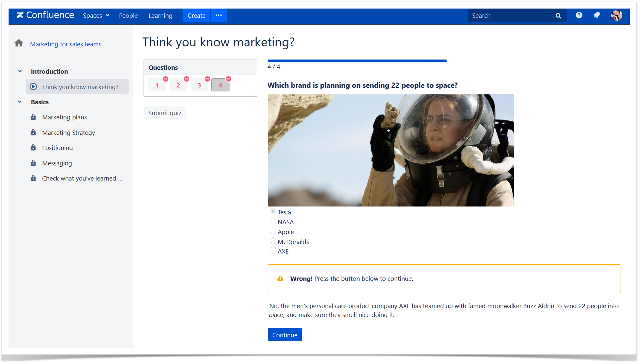
Task: Click the Continue button
Action: pos(285,334)
